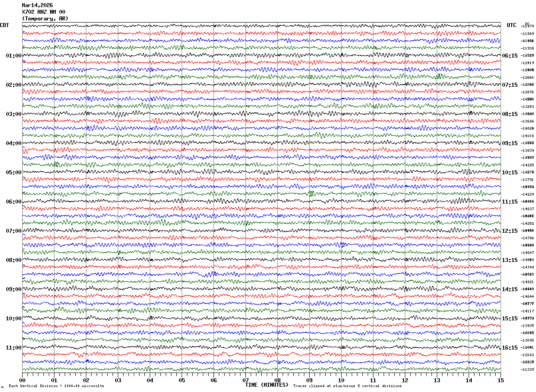Click the DC offset value -14786
This screenshot has height=392, width=536.
pyautogui.click(x=527, y=238)
